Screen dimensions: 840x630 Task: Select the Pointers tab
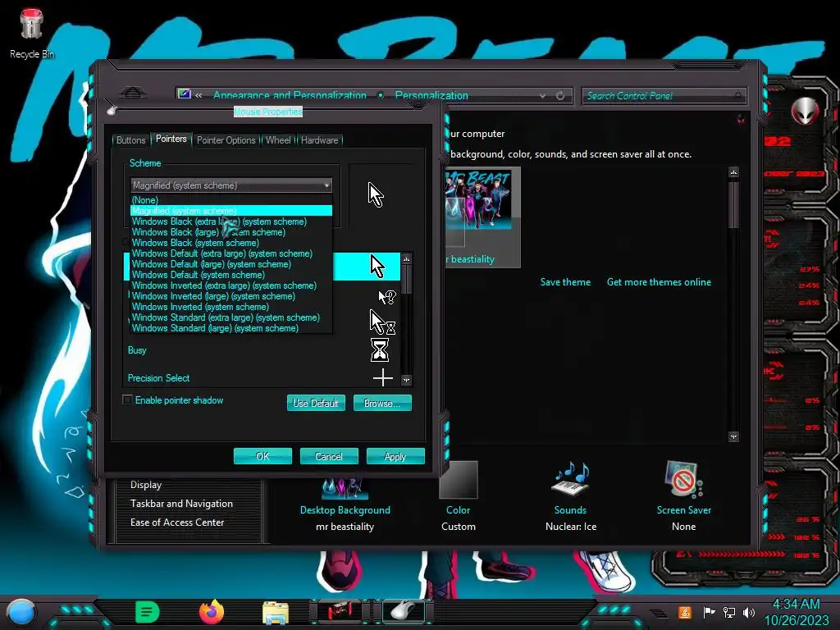(x=171, y=139)
